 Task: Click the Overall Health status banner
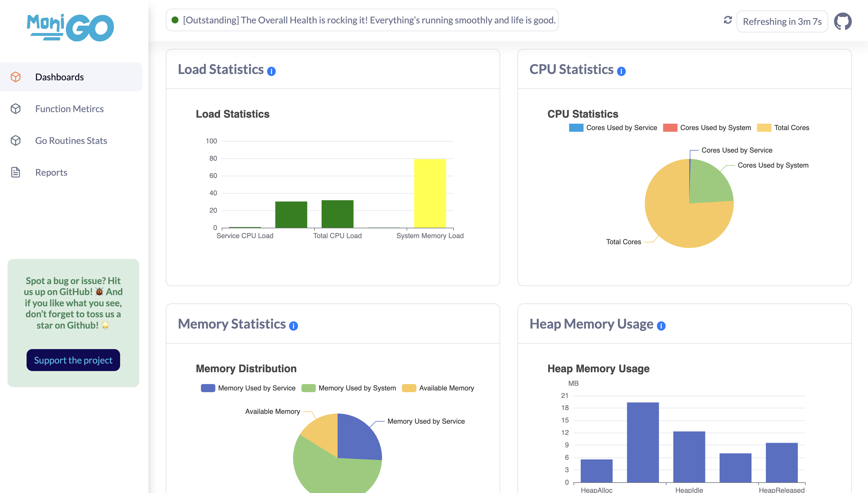362,20
